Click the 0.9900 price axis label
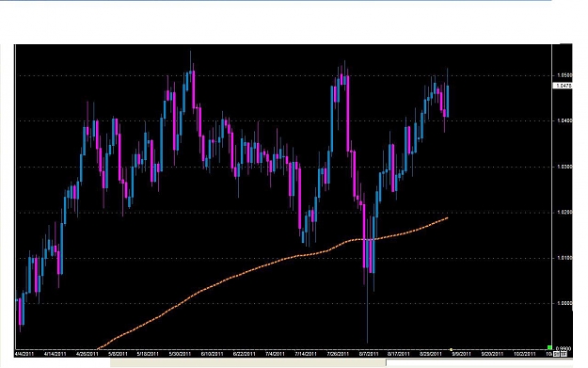The width and height of the screenshot is (588, 368). click(x=564, y=348)
